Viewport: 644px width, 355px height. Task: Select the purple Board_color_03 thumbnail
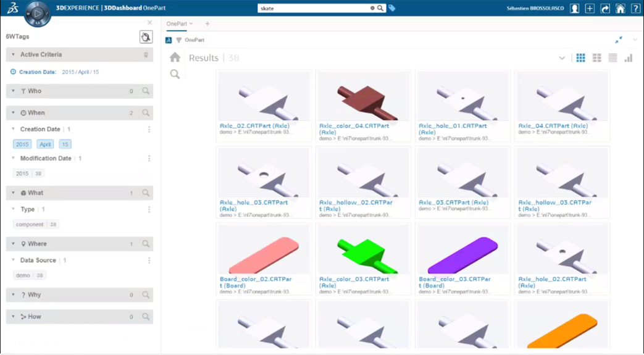tap(462, 250)
